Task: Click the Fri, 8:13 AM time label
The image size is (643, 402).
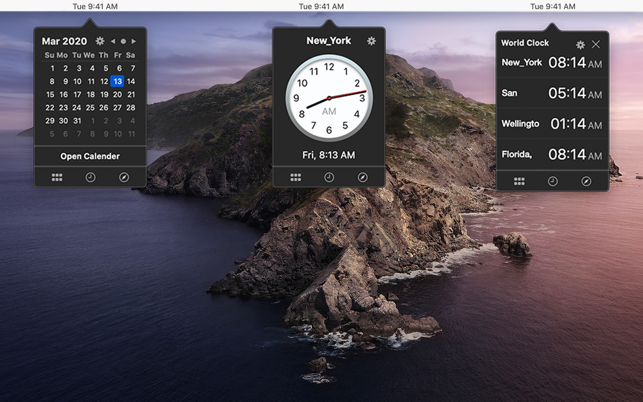Action: click(x=328, y=155)
